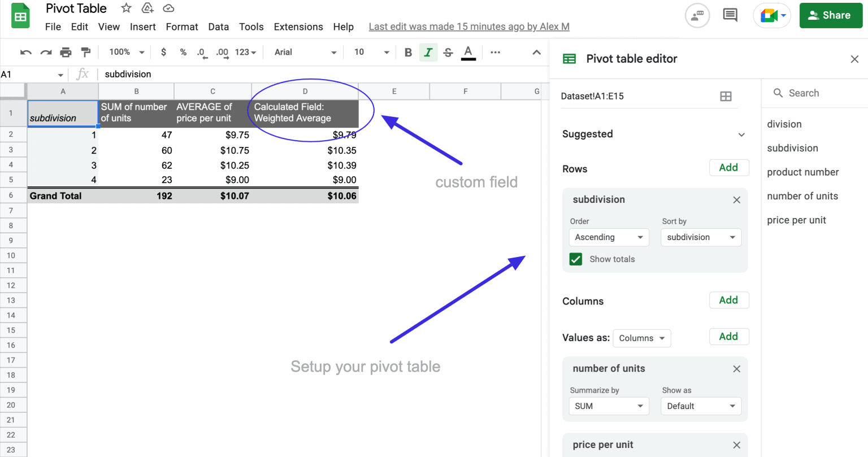
Task: Click the Print icon
Action: tap(66, 52)
